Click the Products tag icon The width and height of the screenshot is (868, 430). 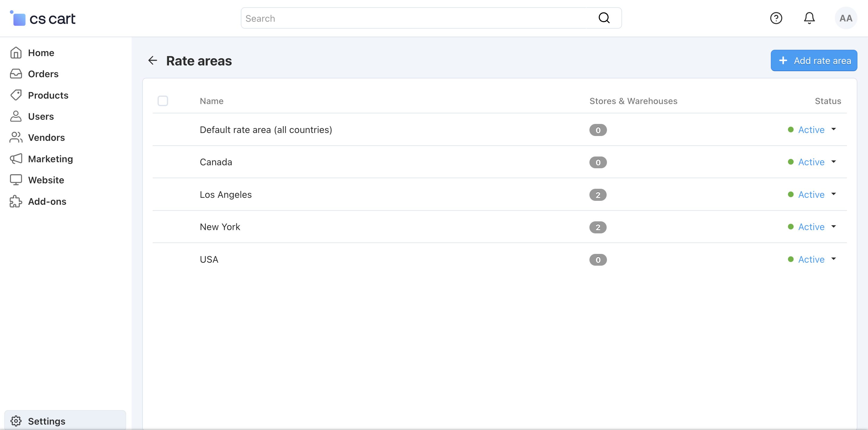tap(16, 95)
